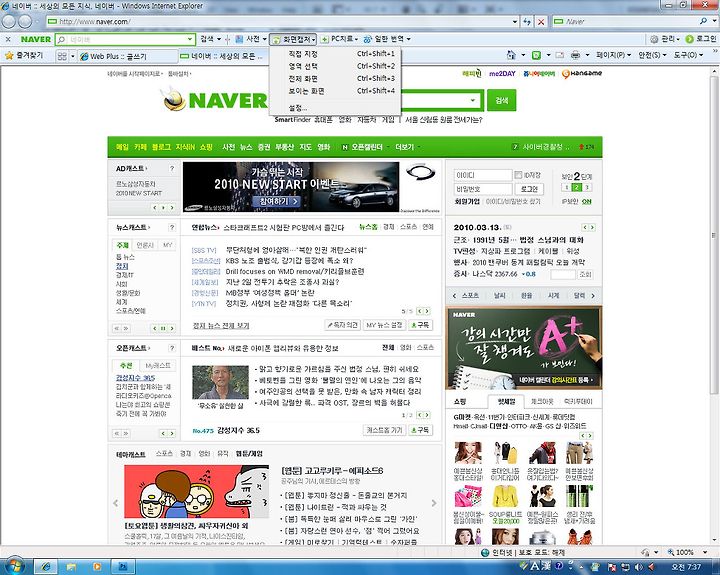The height and width of the screenshot is (575, 720).
Task: Click the IE Home icon in command bar
Action: click(511, 56)
